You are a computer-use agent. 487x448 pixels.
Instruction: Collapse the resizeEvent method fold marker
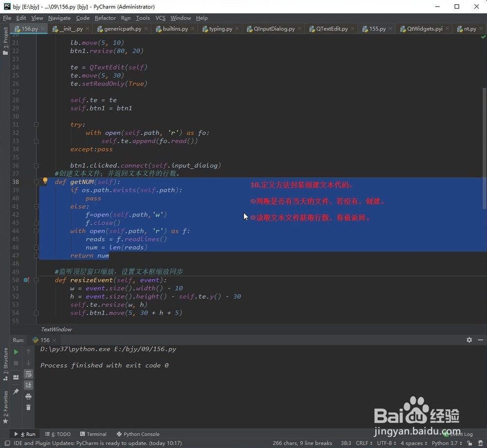(x=37, y=280)
